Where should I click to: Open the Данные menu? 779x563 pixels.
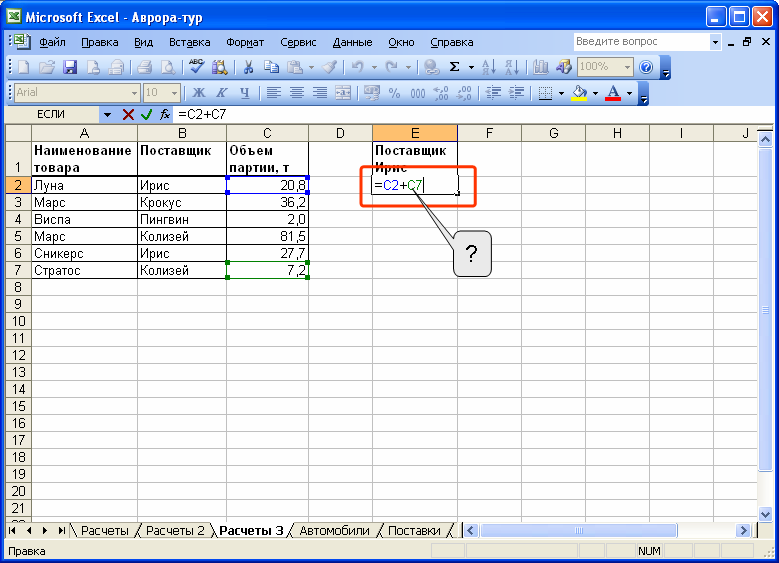point(352,42)
